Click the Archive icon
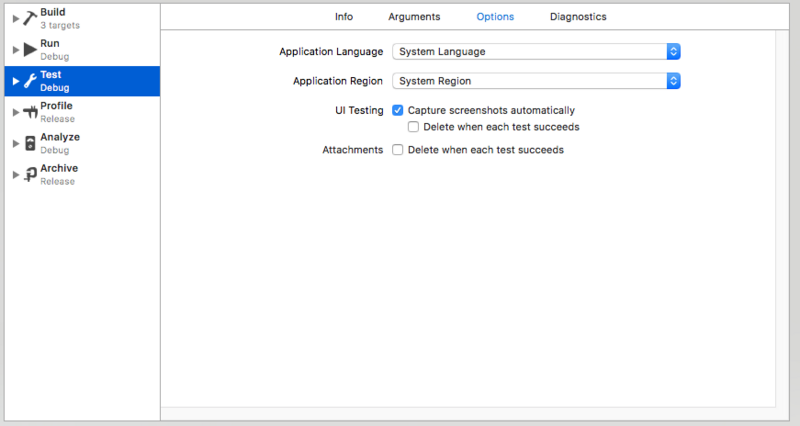 (30, 174)
